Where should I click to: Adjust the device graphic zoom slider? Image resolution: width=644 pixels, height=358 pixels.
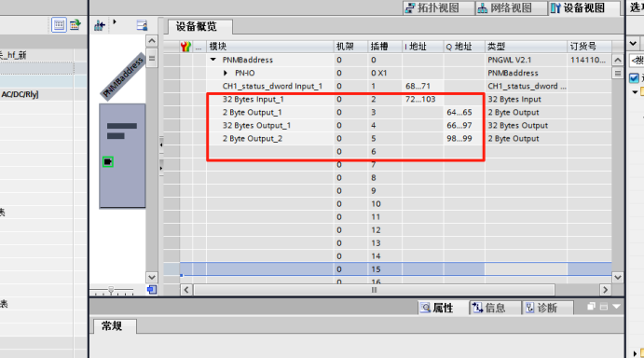point(111,290)
